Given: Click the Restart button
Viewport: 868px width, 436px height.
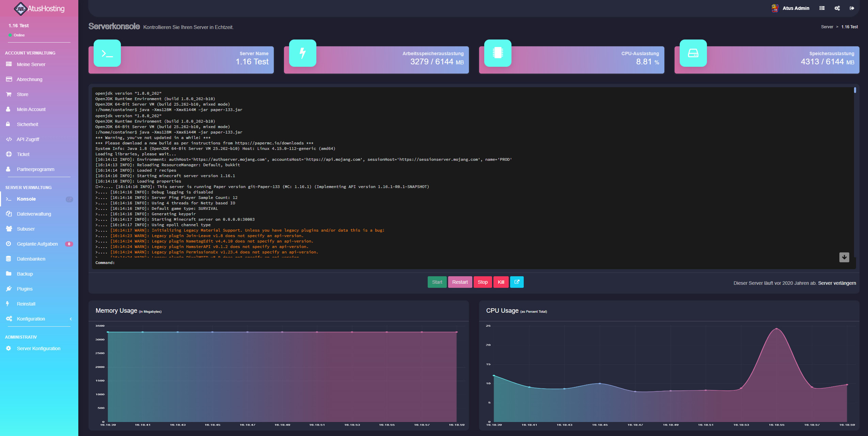Looking at the screenshot, I should [x=460, y=282].
